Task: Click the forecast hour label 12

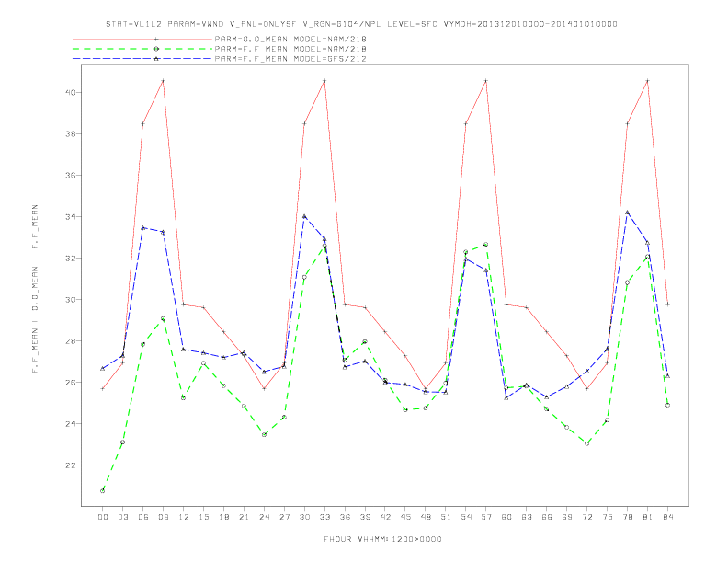Action: (x=184, y=517)
